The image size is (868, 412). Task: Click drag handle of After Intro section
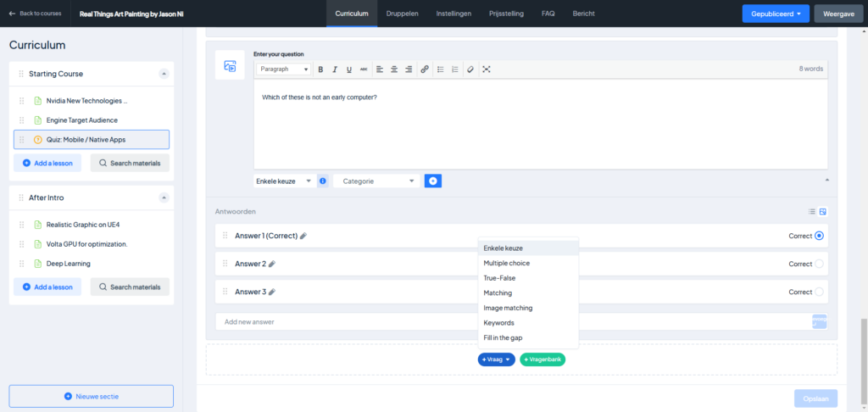point(21,198)
